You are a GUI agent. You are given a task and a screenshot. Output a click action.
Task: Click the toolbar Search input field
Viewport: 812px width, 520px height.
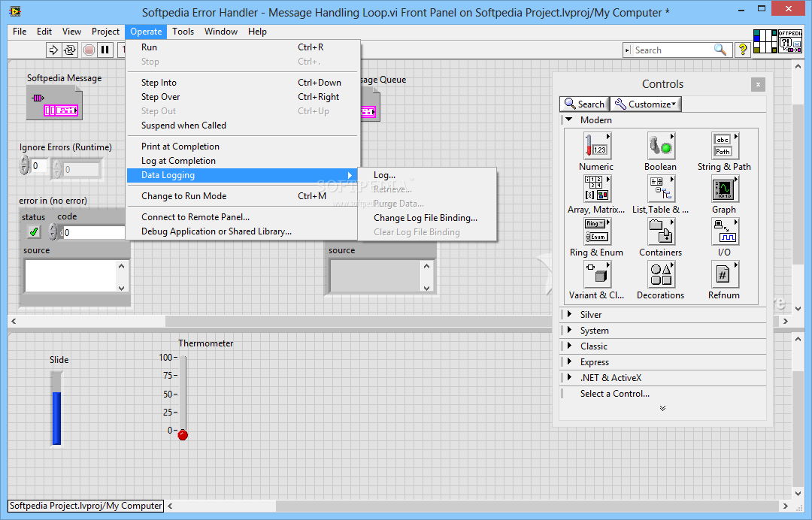671,50
